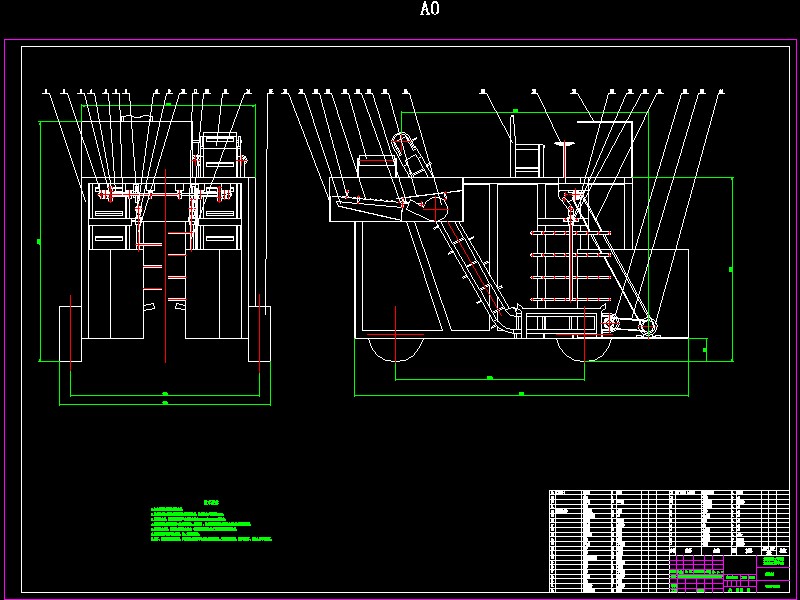
Task: Select the green overall length dimension line
Action: pyautogui.click(x=521, y=394)
